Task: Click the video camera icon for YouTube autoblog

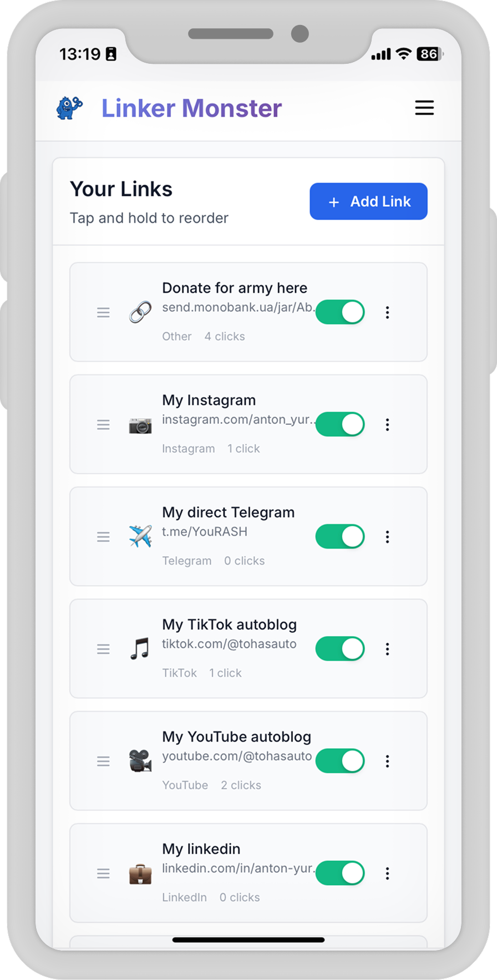Action: coord(140,761)
